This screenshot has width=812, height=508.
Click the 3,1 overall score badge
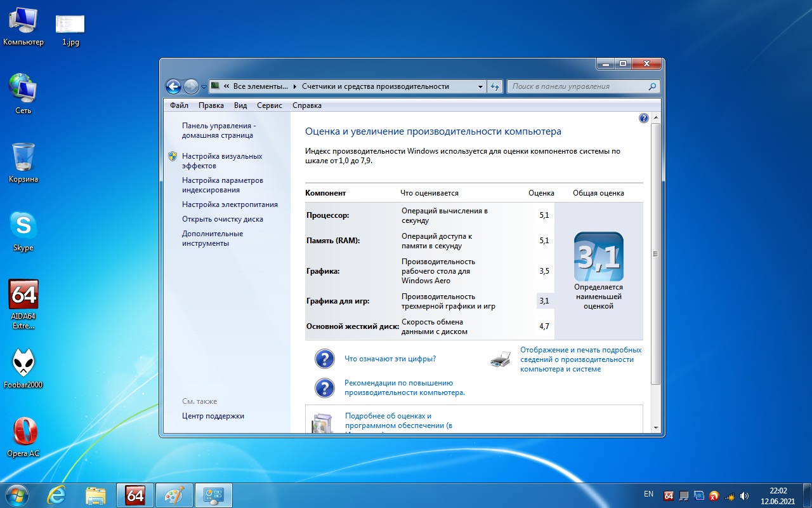(599, 257)
